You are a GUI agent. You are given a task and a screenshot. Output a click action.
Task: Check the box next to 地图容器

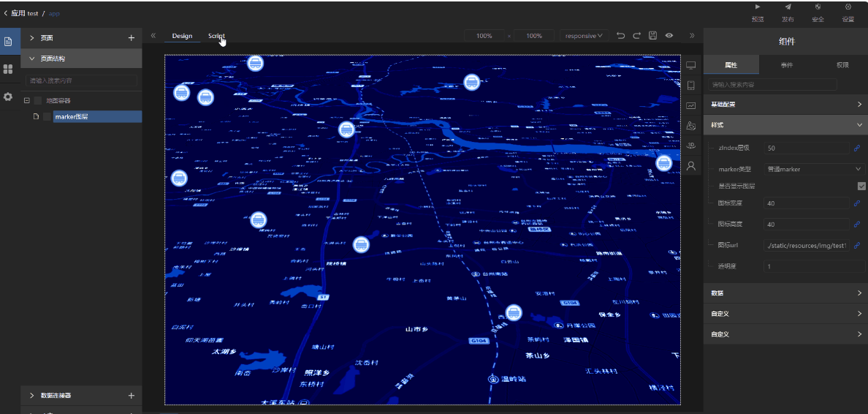pyautogui.click(x=38, y=101)
